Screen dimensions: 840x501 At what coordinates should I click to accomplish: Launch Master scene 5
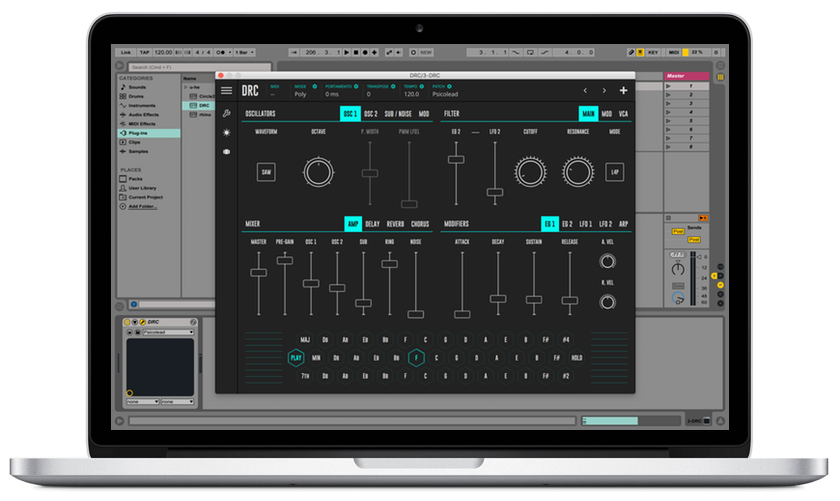coord(669,121)
